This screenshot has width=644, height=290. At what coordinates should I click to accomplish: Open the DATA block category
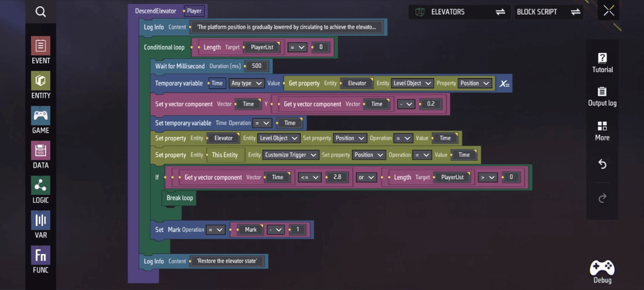point(41,155)
